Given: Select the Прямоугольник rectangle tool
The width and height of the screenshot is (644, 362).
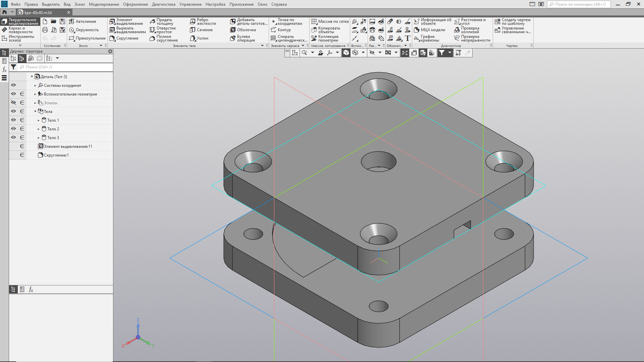Looking at the screenshot, I should click(87, 39).
